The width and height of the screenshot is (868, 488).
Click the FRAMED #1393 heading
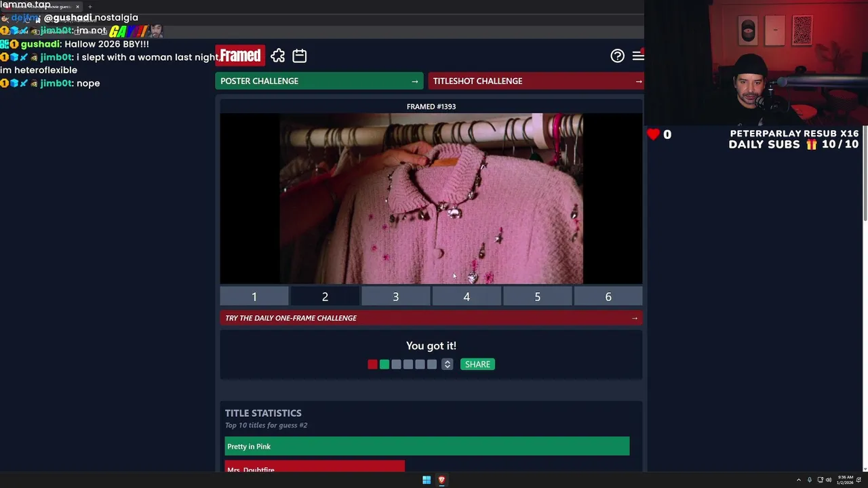click(x=431, y=106)
